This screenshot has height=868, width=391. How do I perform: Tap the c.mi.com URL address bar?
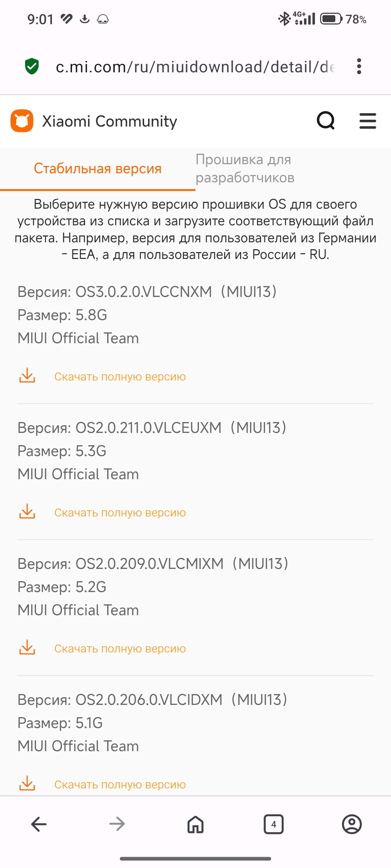click(x=195, y=67)
